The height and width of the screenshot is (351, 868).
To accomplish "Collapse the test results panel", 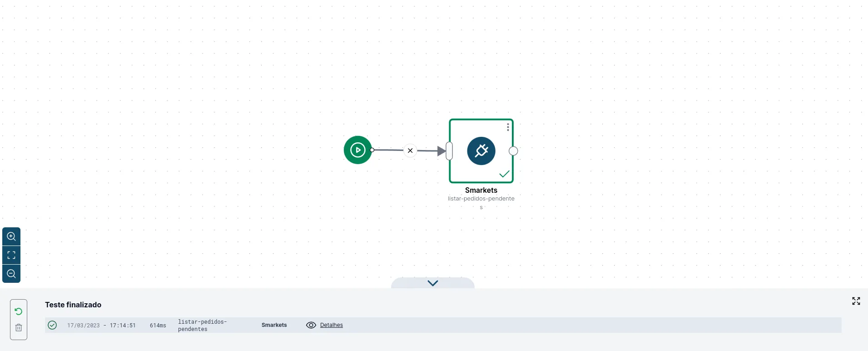I will [433, 283].
